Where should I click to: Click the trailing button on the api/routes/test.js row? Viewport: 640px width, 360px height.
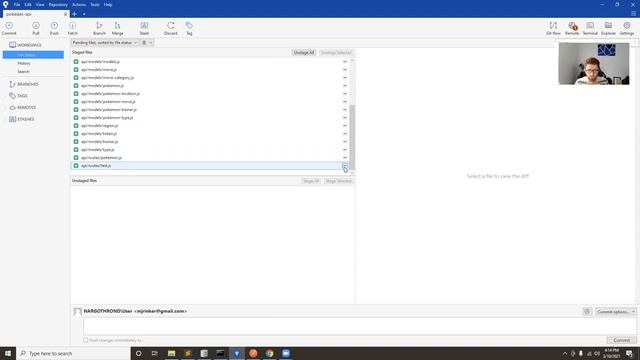pyautogui.click(x=345, y=166)
